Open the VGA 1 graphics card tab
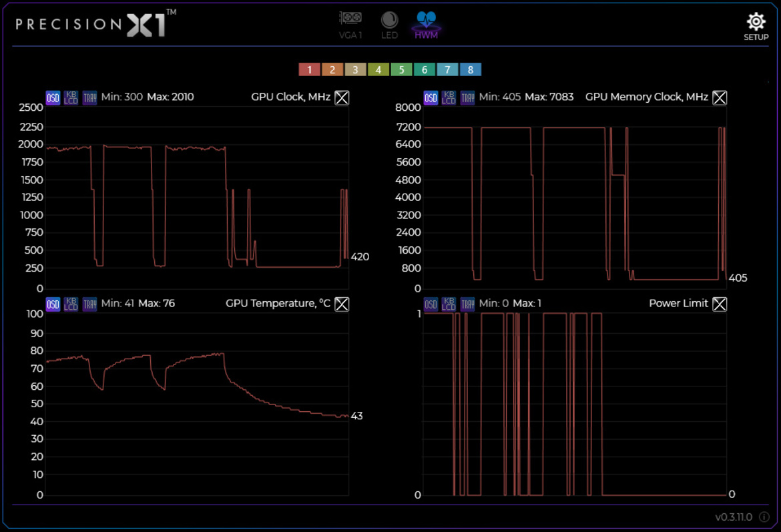The width and height of the screenshot is (781, 532). click(350, 25)
